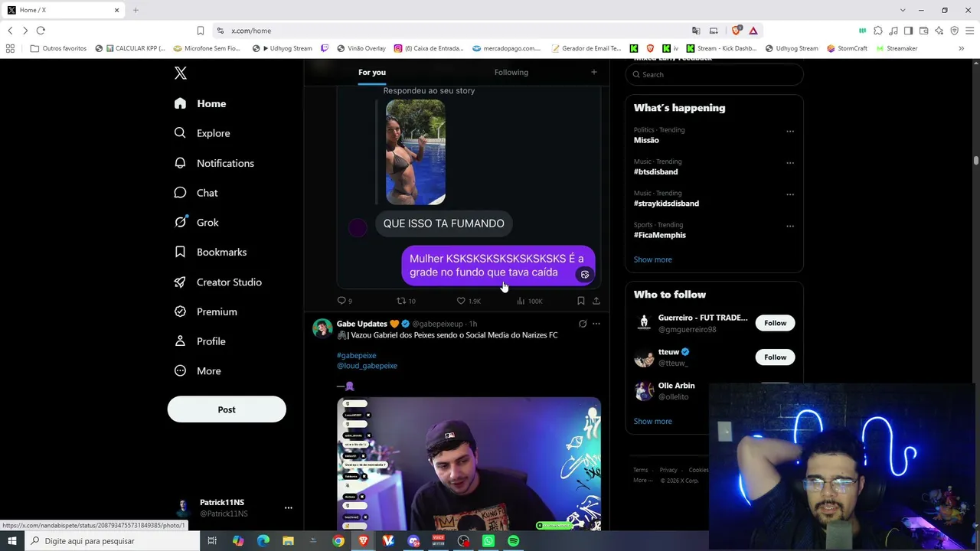This screenshot has width=980, height=551.
Task: Follow Guerreiro - FUT TRADE account
Action: click(775, 323)
